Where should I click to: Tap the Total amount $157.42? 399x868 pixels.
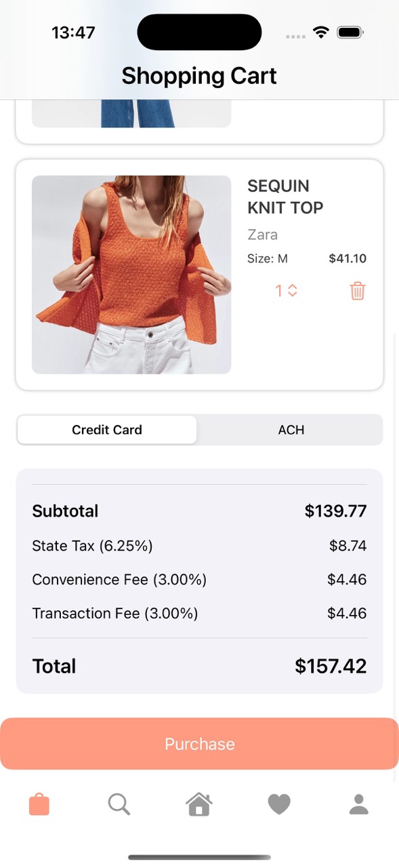[331, 666]
